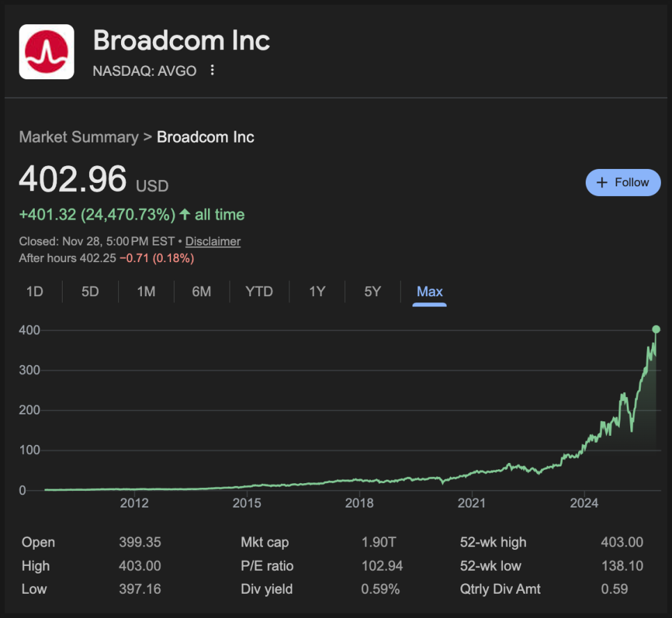Viewport: 672px width, 618px height.
Task: Switch to the 6M chart range
Action: (202, 291)
